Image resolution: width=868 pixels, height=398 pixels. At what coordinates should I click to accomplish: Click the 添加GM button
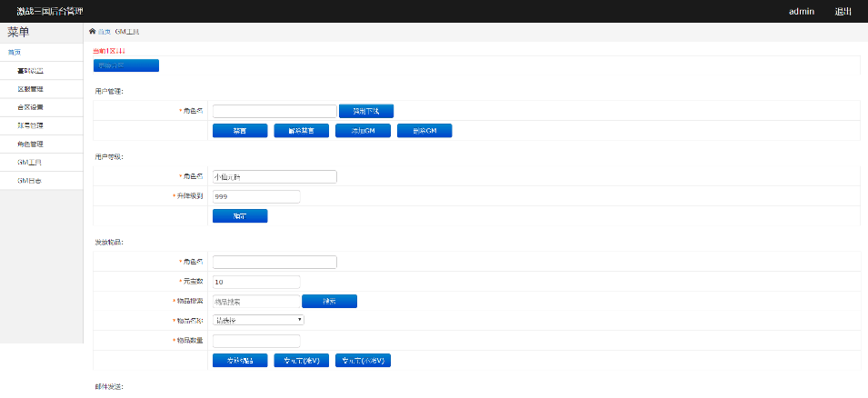tap(363, 131)
